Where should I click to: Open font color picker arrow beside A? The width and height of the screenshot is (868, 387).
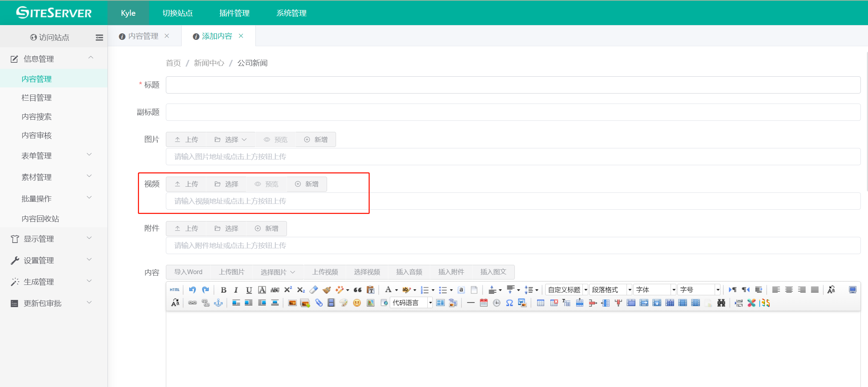397,290
